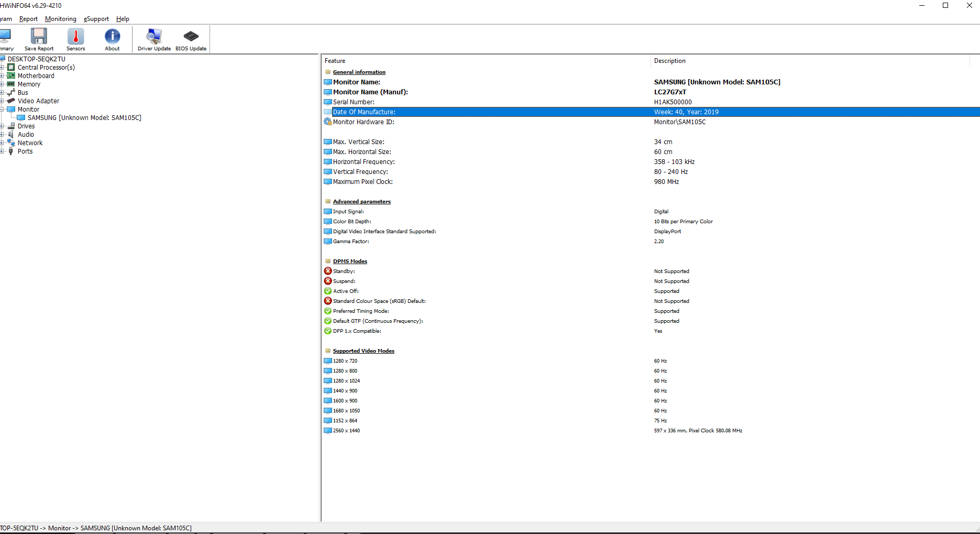Select the Maximum Pixel Clock row
The image size is (980, 534).
(651, 181)
